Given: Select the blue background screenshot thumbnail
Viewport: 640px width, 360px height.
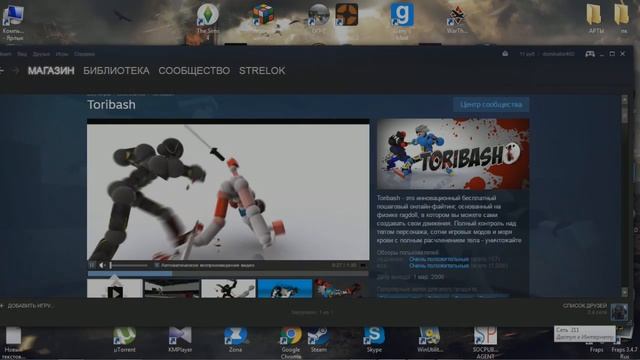Looking at the screenshot, I should tap(285, 289).
